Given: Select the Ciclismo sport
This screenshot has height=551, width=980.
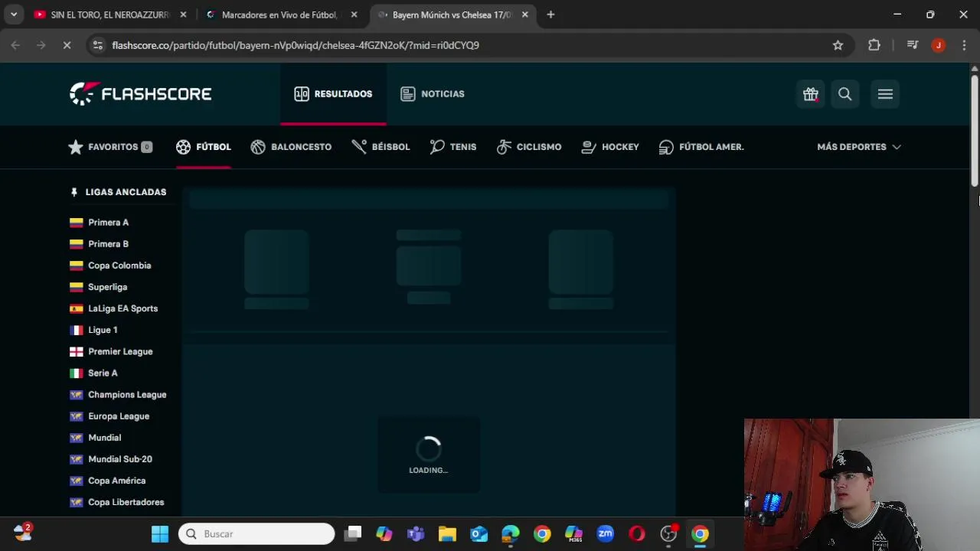Looking at the screenshot, I should [528, 147].
